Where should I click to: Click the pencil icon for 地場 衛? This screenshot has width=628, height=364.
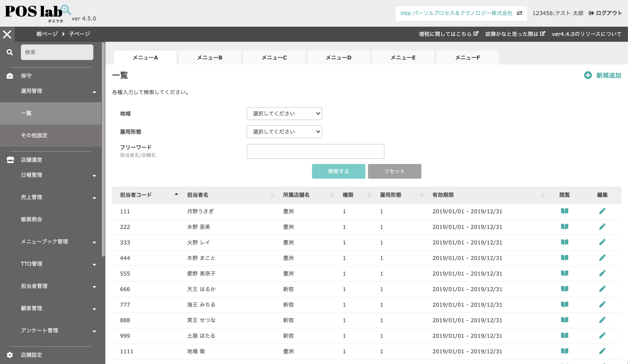(602, 351)
